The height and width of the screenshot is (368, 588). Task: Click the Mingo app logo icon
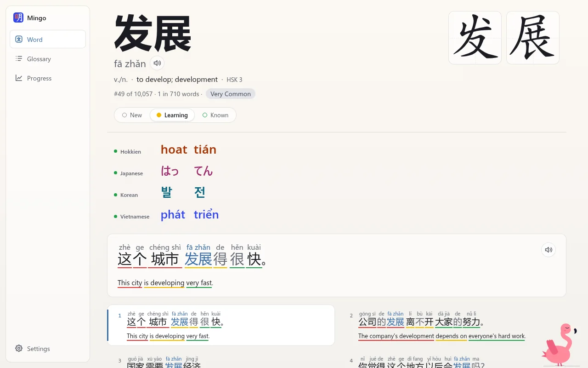[18, 18]
